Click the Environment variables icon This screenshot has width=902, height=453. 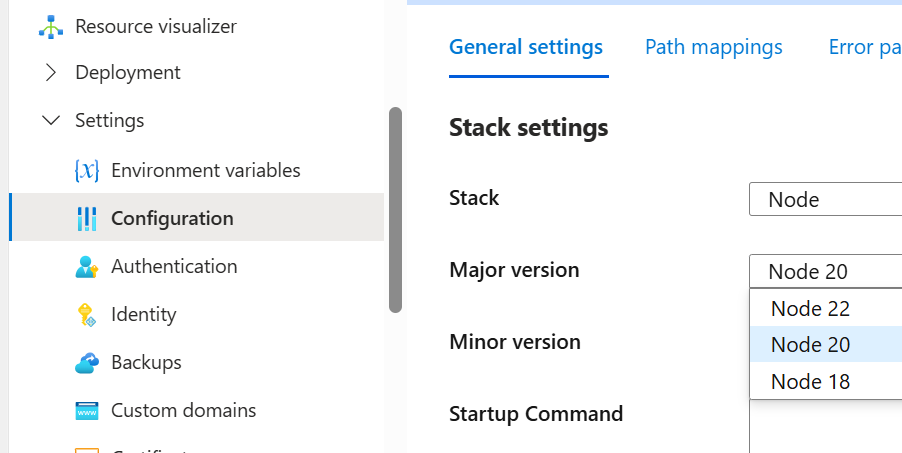click(x=87, y=171)
